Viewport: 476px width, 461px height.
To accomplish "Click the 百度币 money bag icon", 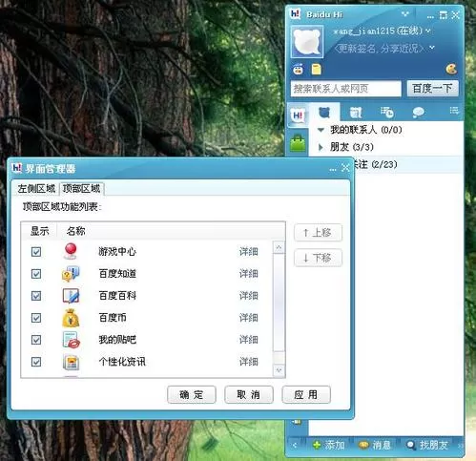I will pos(71,318).
